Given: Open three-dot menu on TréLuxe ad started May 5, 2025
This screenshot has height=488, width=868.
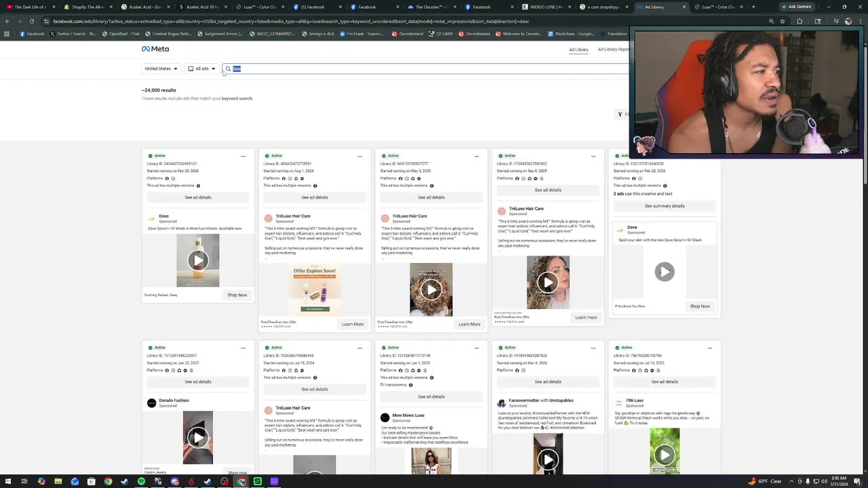Looking at the screenshot, I should [476, 157].
